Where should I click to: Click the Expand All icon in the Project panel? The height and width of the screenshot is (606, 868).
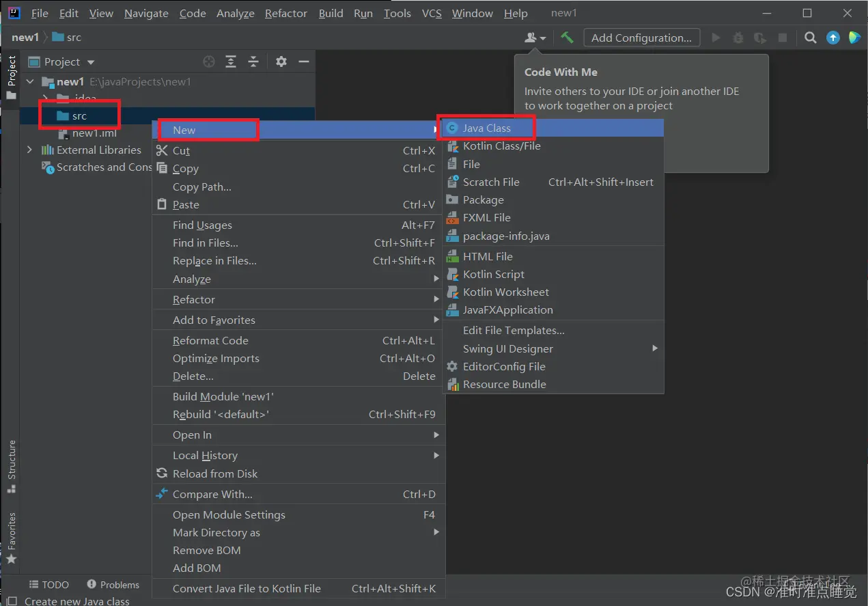(231, 61)
